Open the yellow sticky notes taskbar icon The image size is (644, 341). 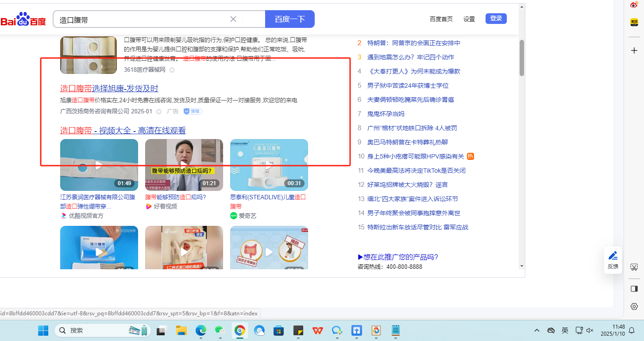pyautogui.click(x=298, y=330)
